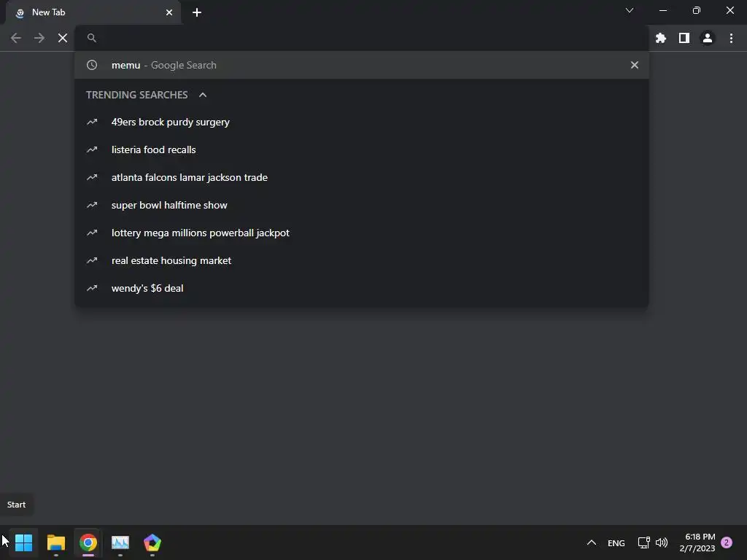
Task: Pick real estate housing market suggestion
Action: coord(362,260)
